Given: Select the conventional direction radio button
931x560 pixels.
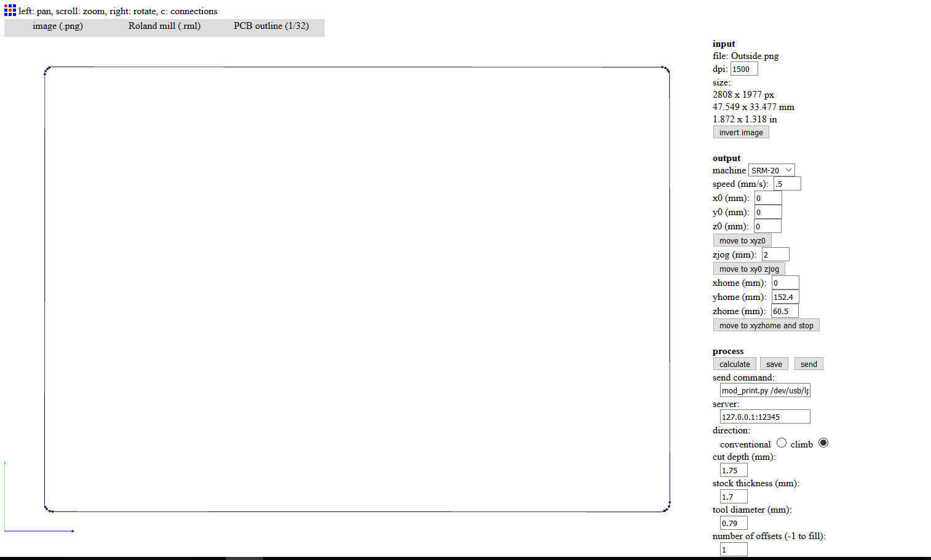Looking at the screenshot, I should coord(782,443).
